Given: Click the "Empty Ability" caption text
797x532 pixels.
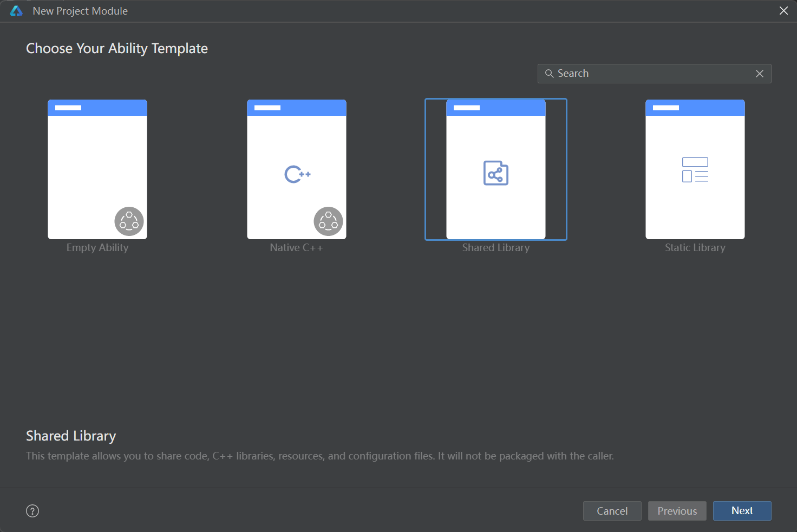Looking at the screenshot, I should (97, 248).
